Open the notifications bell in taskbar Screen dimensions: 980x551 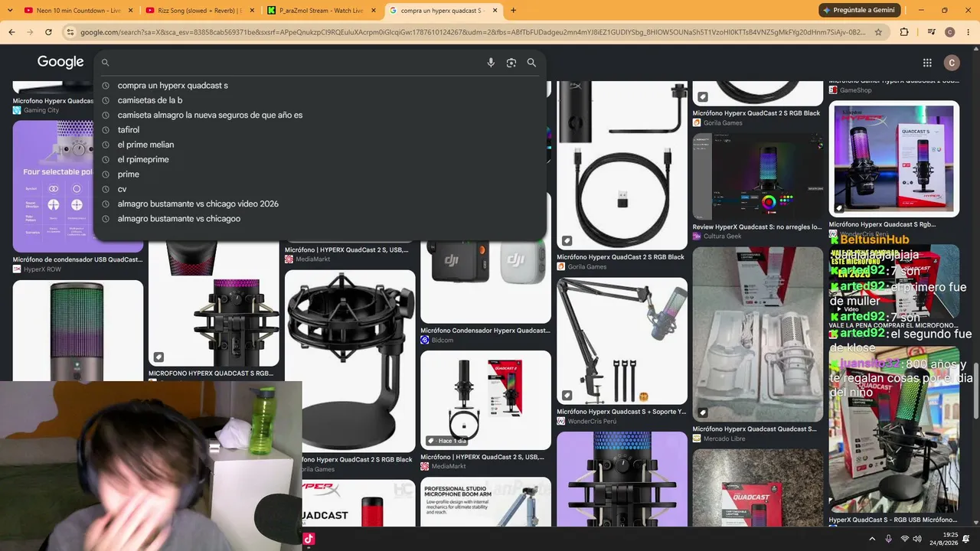[x=966, y=539]
